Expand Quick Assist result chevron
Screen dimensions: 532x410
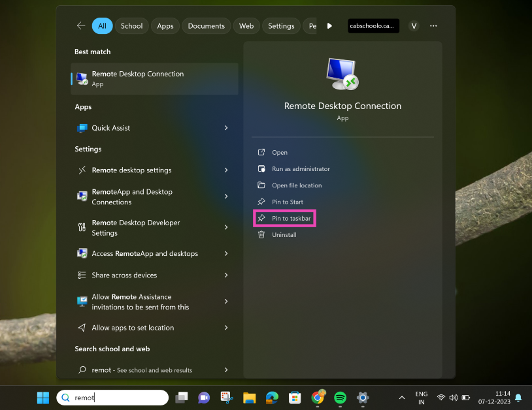[x=226, y=128]
